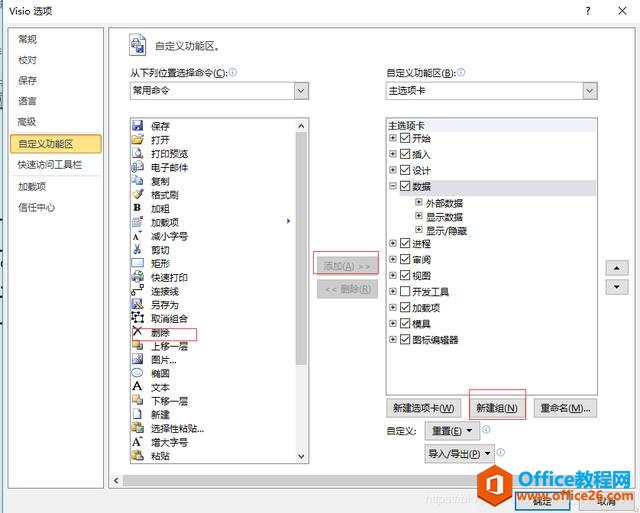Click the bottom horizontal scrollbar track
The image size is (640, 513).
(300, 481)
